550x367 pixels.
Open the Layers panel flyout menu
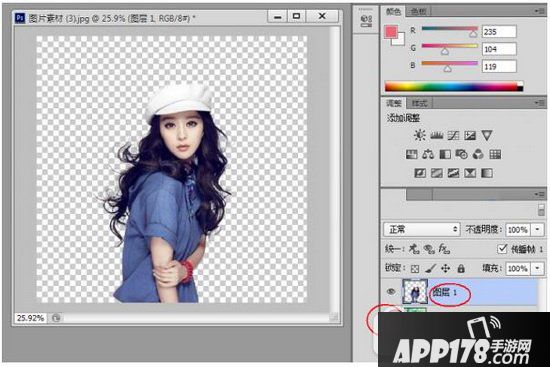click(x=540, y=194)
